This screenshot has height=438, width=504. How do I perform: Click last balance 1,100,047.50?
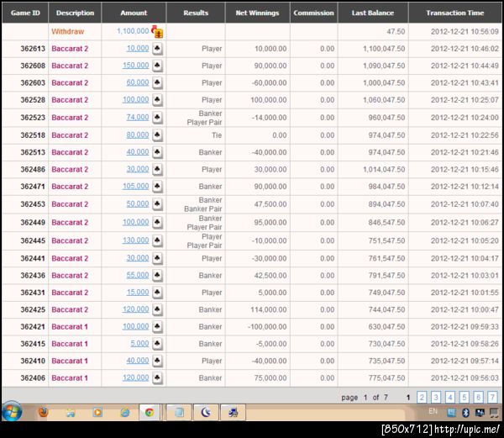(x=384, y=49)
